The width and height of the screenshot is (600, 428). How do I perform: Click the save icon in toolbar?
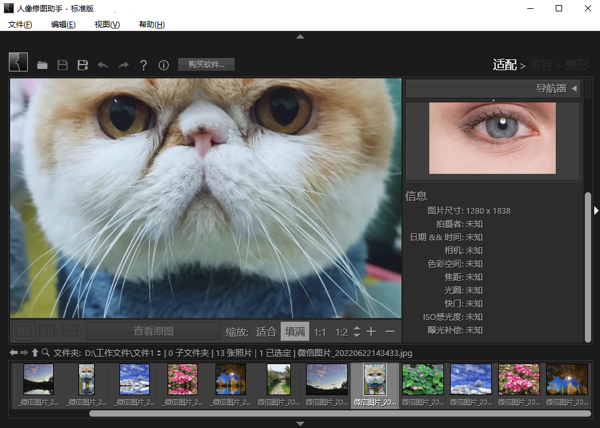coord(62,65)
